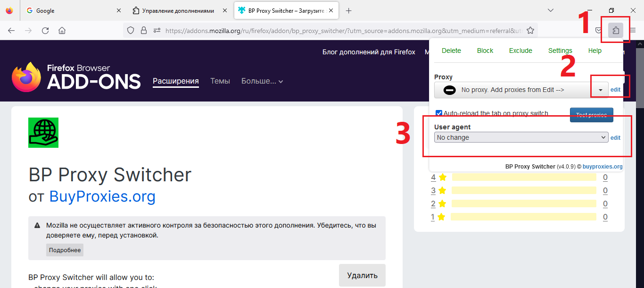644x288 pixels.
Task: Open the Firefox home page
Action: (62, 31)
